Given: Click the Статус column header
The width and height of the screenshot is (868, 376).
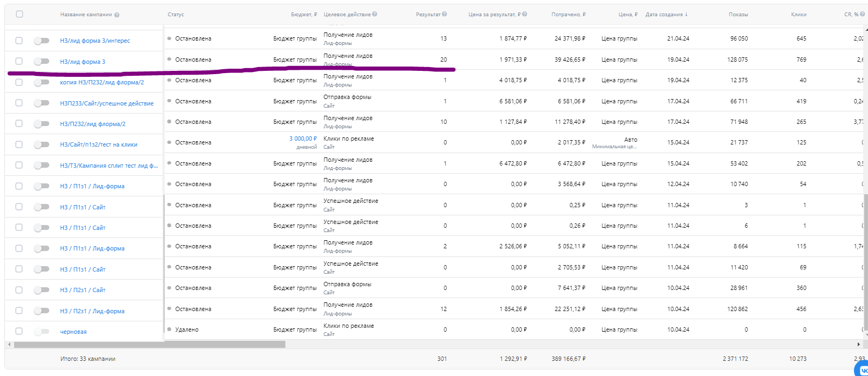Looking at the screenshot, I should [x=176, y=15].
